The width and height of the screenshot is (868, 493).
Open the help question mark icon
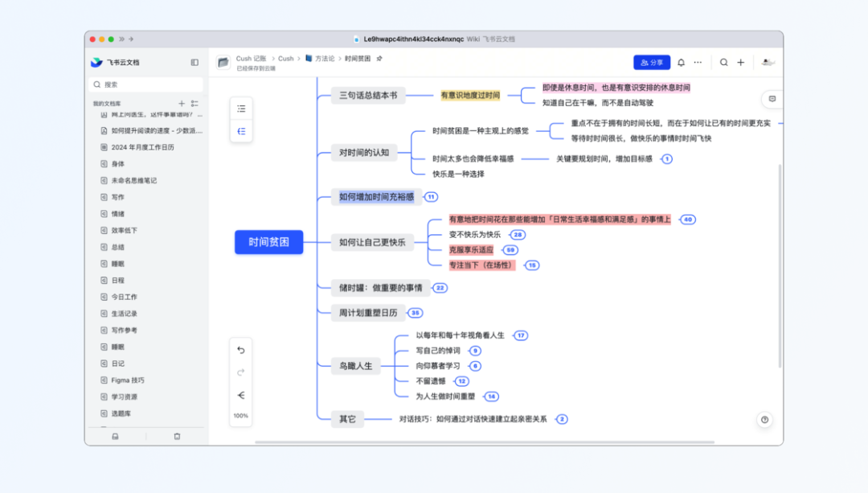tap(764, 420)
